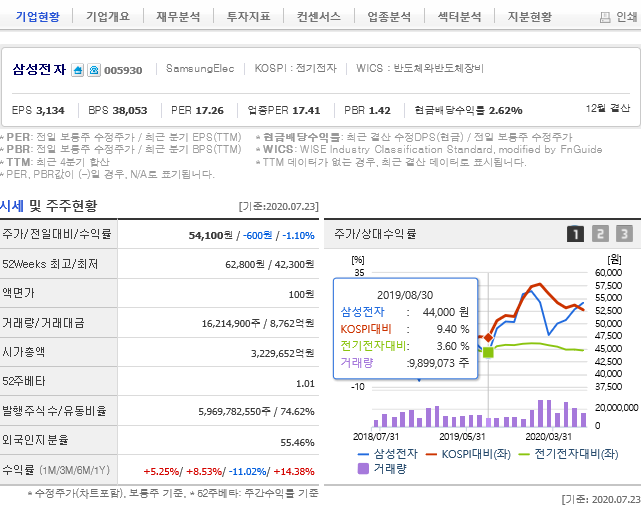Viewport: 641px width, 506px height.
Task: Click the -11.02% six-month return
Action: point(247,471)
